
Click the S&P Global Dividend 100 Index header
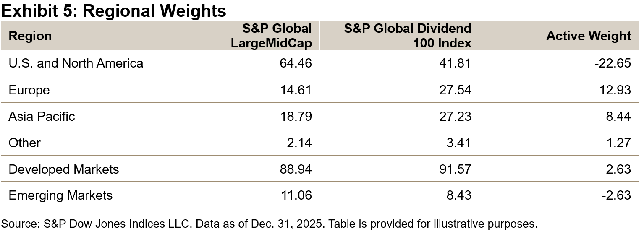tap(407, 36)
